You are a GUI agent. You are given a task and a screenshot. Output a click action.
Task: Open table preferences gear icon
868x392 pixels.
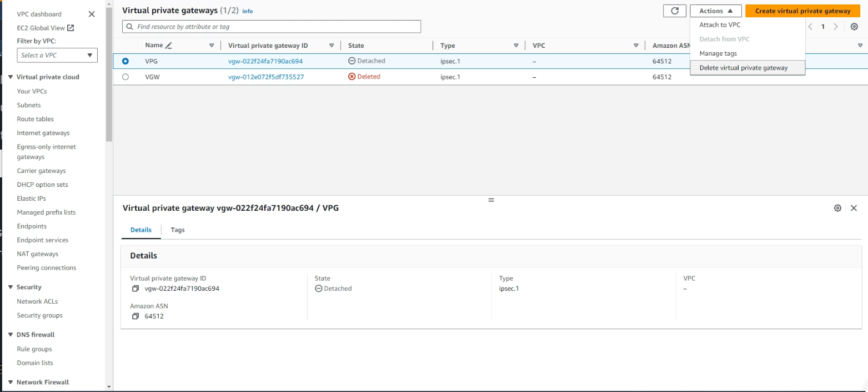(x=854, y=27)
